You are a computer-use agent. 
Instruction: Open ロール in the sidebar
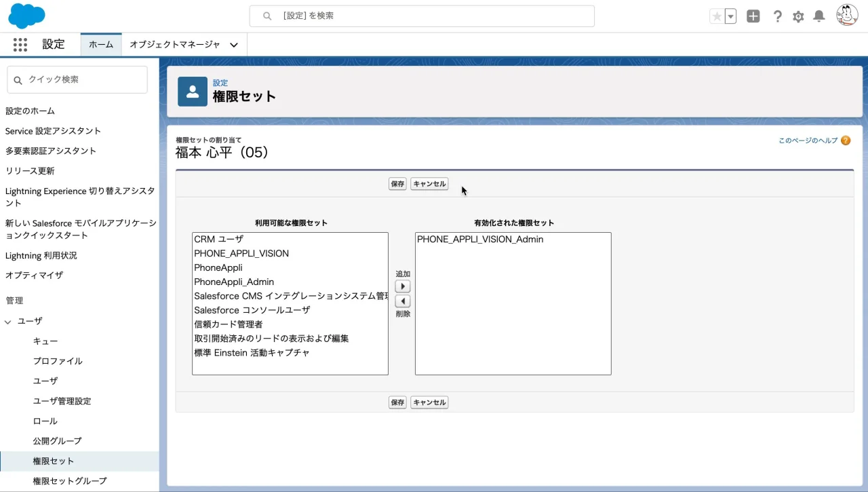point(45,421)
